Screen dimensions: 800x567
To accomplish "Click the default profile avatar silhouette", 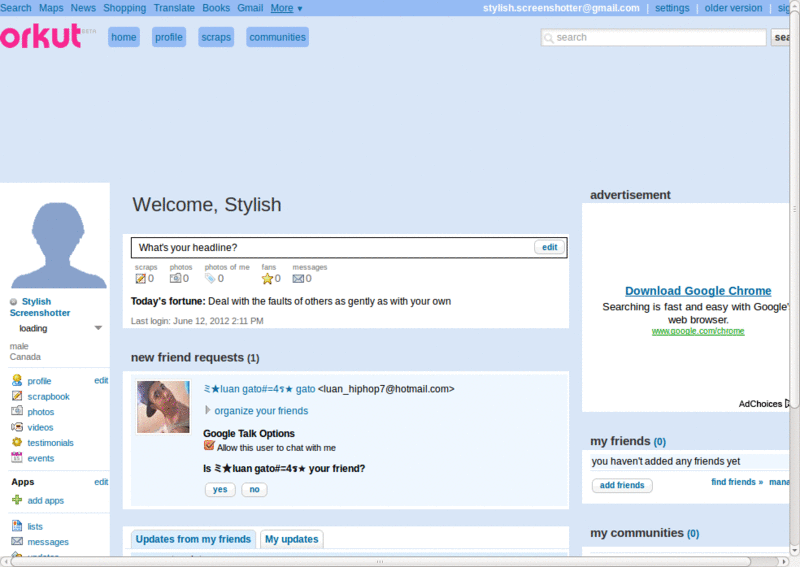I will click(58, 245).
